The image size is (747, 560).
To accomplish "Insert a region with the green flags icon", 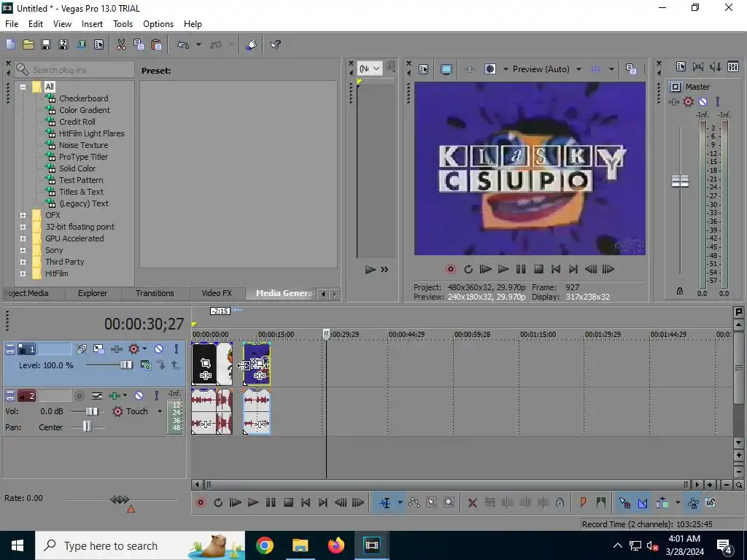I will coord(601,502).
